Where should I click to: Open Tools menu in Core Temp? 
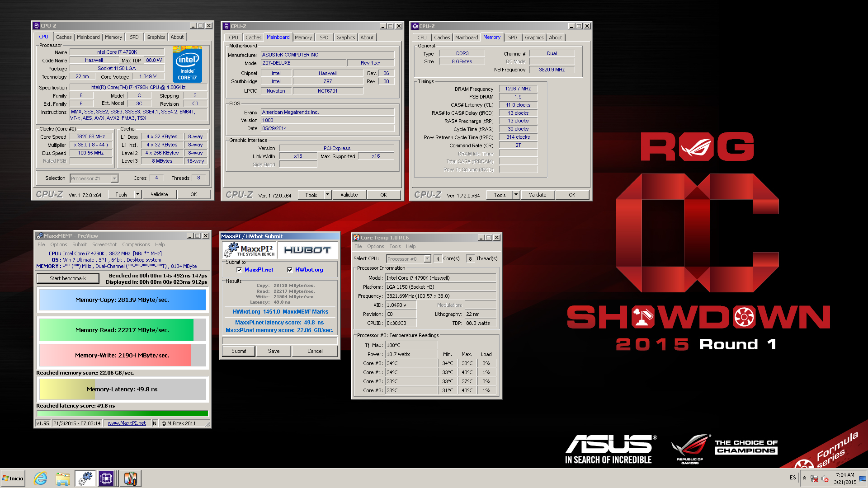coord(395,246)
